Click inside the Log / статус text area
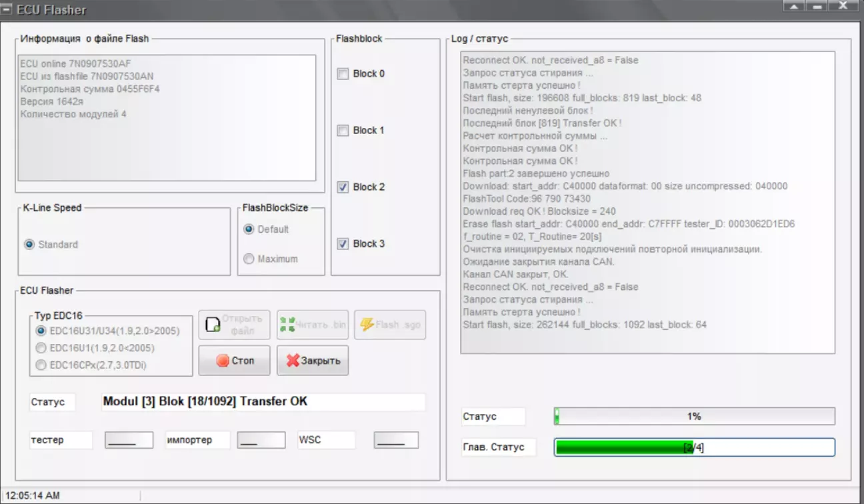Screen dimensions: 864x504 point(647,200)
